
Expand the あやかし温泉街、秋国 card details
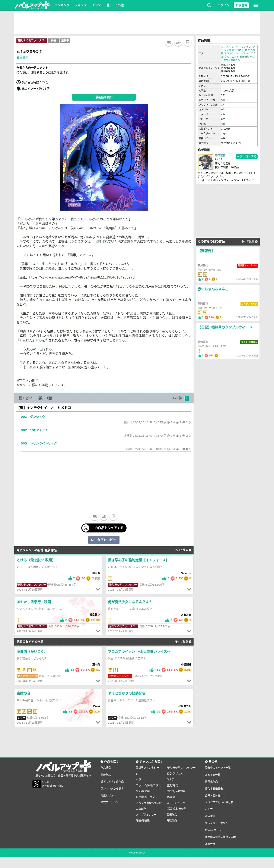click(x=98, y=631)
